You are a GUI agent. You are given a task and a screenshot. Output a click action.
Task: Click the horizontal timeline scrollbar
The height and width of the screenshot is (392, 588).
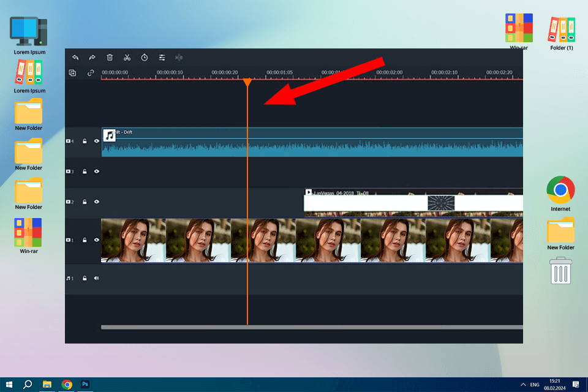click(312, 328)
